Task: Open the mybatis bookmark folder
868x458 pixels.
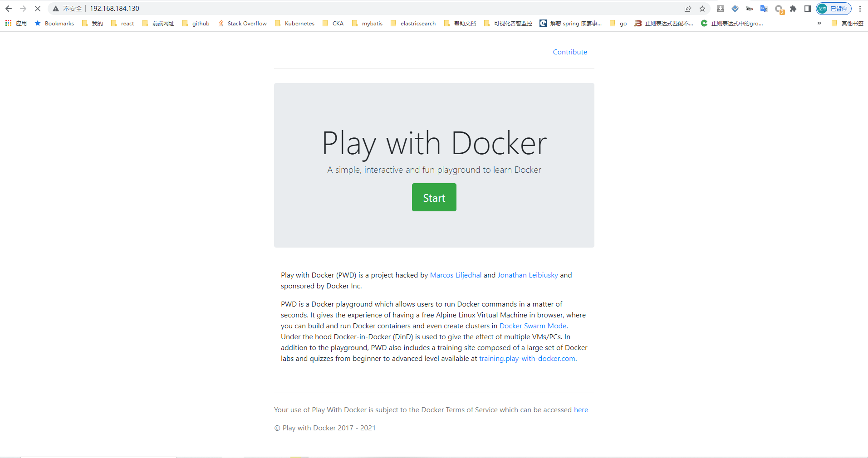Action: 367,23
